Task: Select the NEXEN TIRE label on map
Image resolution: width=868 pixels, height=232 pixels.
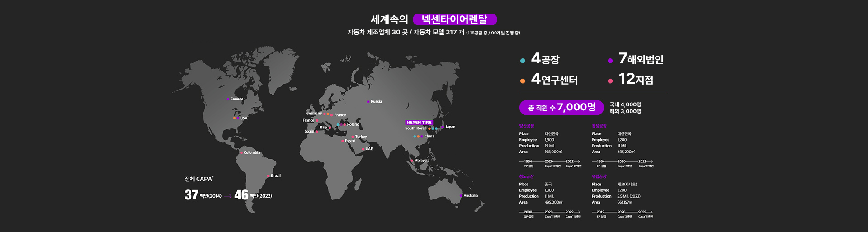Action: click(x=419, y=123)
